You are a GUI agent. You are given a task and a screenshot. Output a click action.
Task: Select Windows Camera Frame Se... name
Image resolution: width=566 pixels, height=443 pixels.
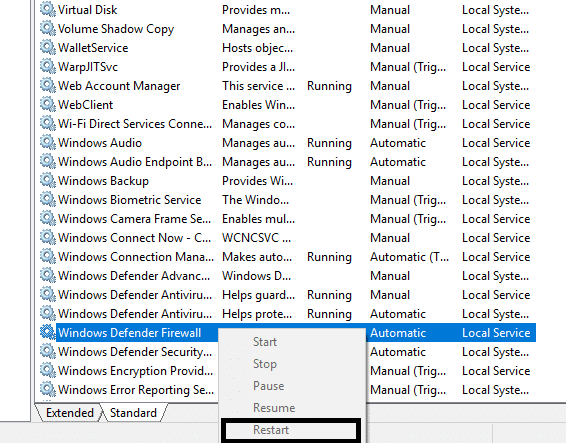[x=135, y=219]
